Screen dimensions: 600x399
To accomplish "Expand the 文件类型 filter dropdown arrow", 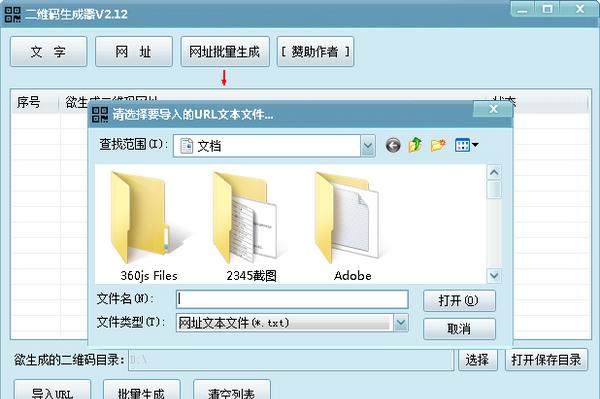I will tap(401, 323).
